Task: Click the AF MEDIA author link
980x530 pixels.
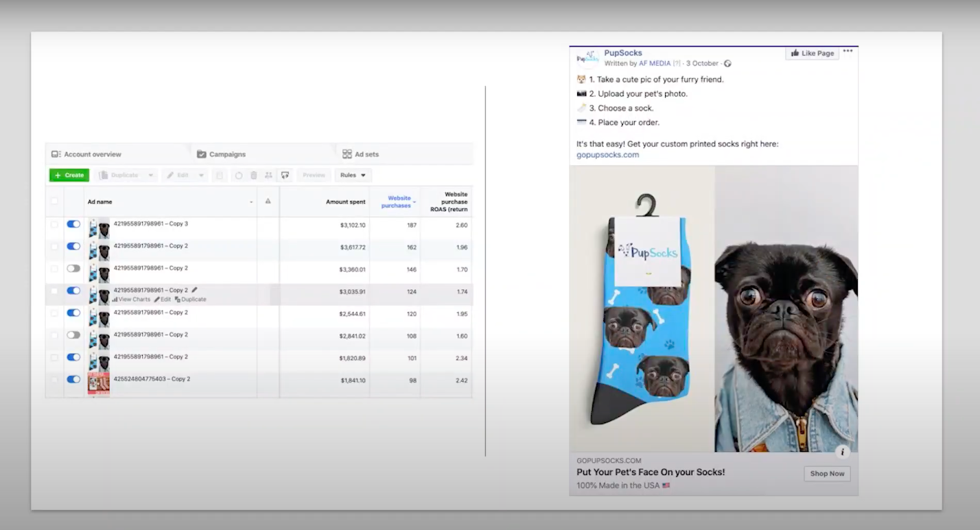Action: (x=655, y=64)
